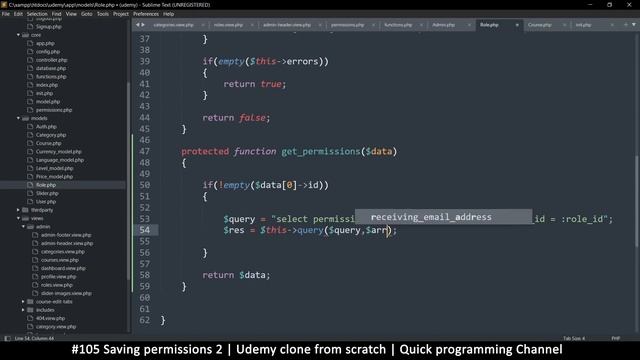Open Slider.php in the sidebar
Image resolution: width=640 pixels, height=360 pixels.
(47, 193)
